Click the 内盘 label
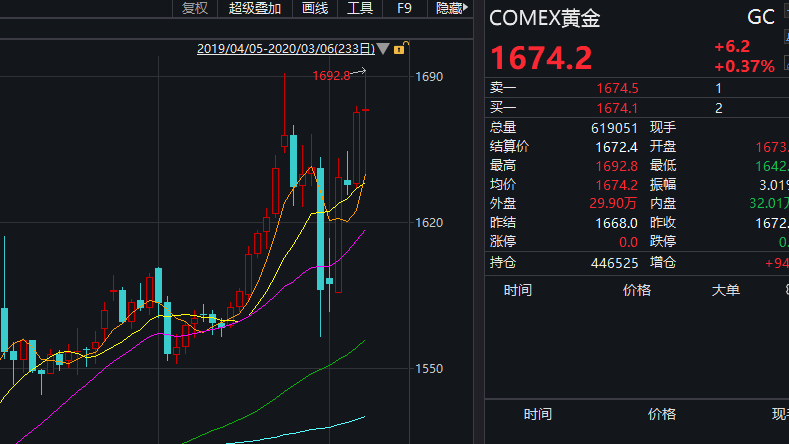Image resolution: width=789 pixels, height=444 pixels. pos(663,203)
